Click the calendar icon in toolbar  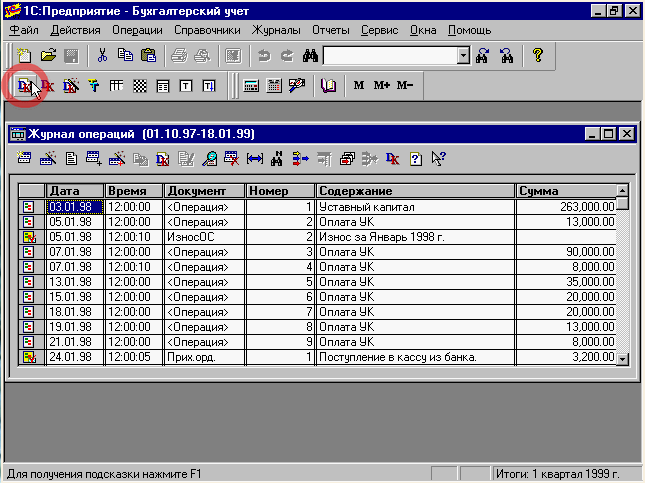pos(274,86)
